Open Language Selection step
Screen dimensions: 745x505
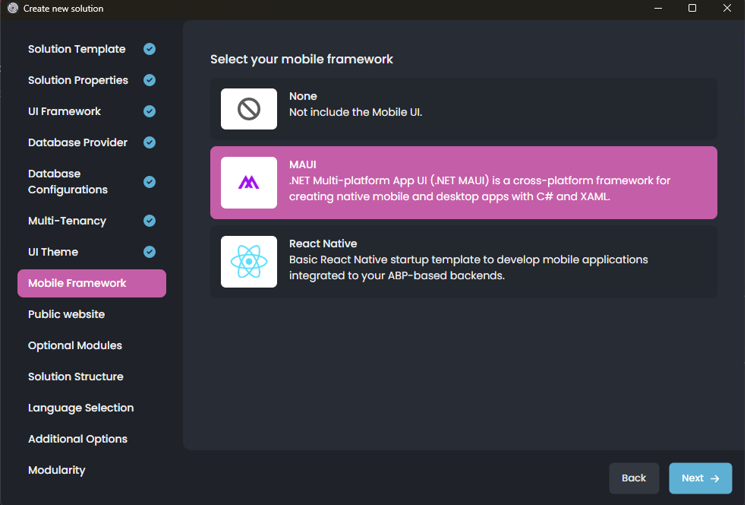pyautogui.click(x=92, y=408)
